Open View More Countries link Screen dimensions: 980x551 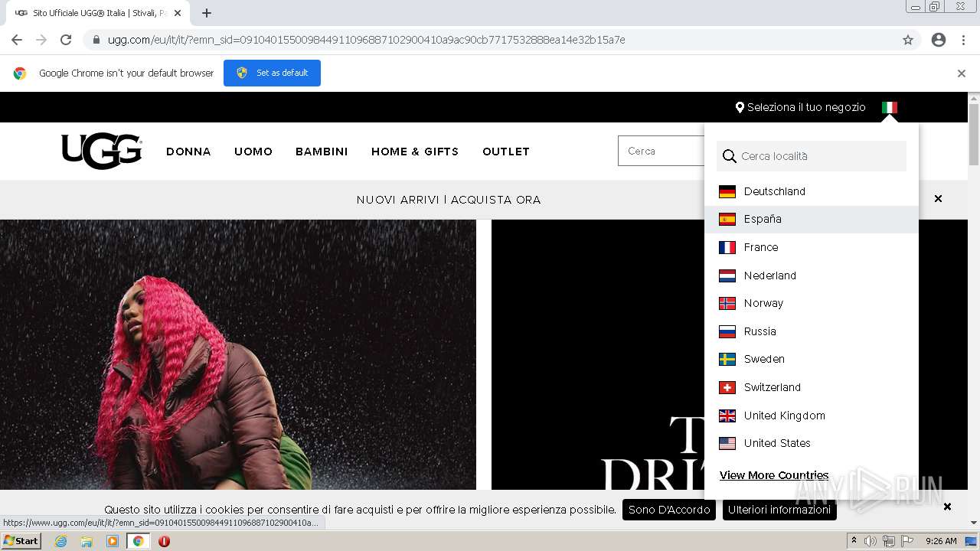point(774,475)
